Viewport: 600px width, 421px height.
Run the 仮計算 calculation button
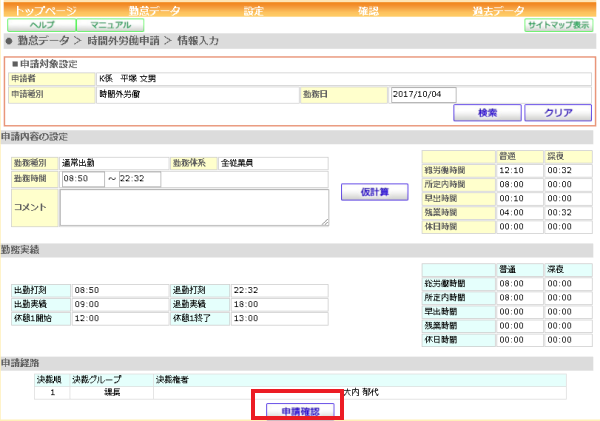(375, 192)
